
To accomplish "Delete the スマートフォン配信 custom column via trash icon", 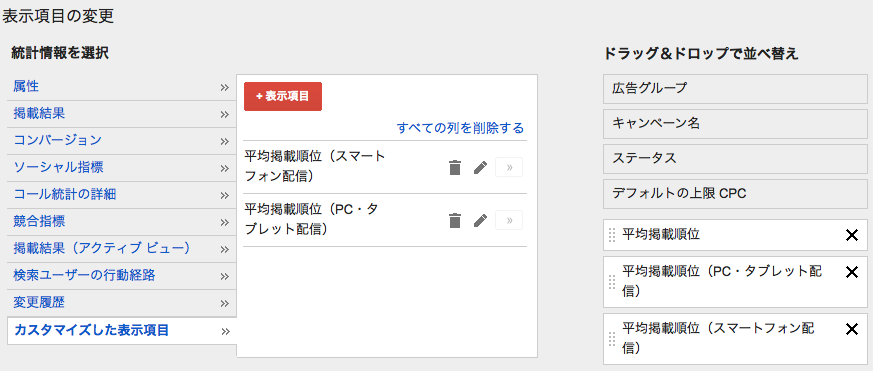I will (x=455, y=167).
